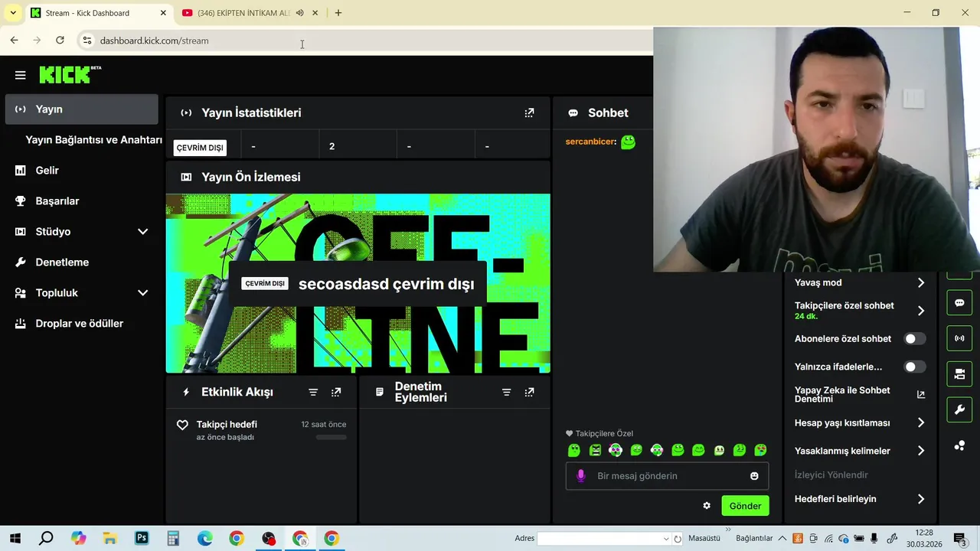The image size is (980, 551).
Task: Click the browser address bar URL
Action: pyautogui.click(x=154, y=41)
